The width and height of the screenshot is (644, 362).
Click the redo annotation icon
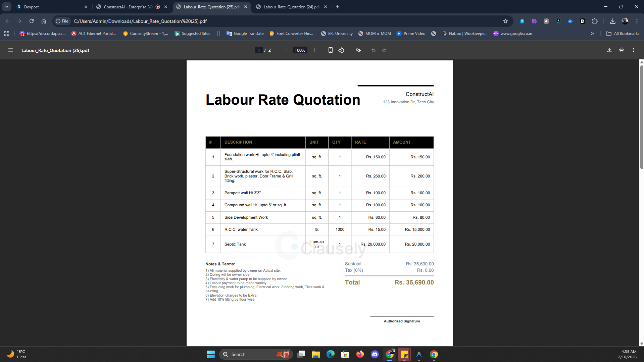384,50
